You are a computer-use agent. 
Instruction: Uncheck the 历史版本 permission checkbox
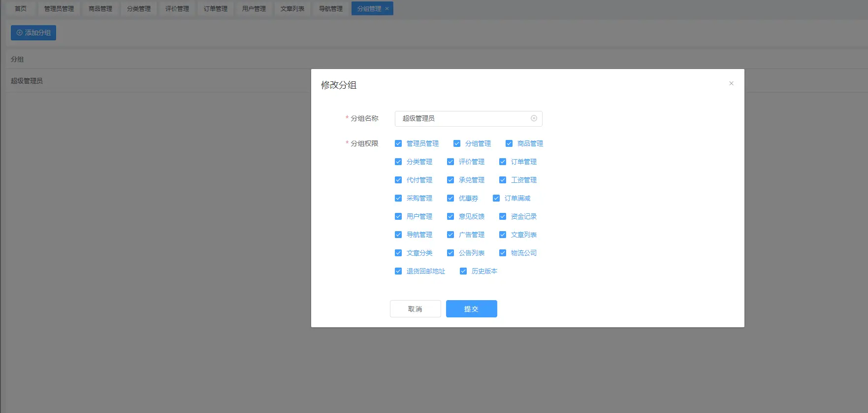pos(463,271)
